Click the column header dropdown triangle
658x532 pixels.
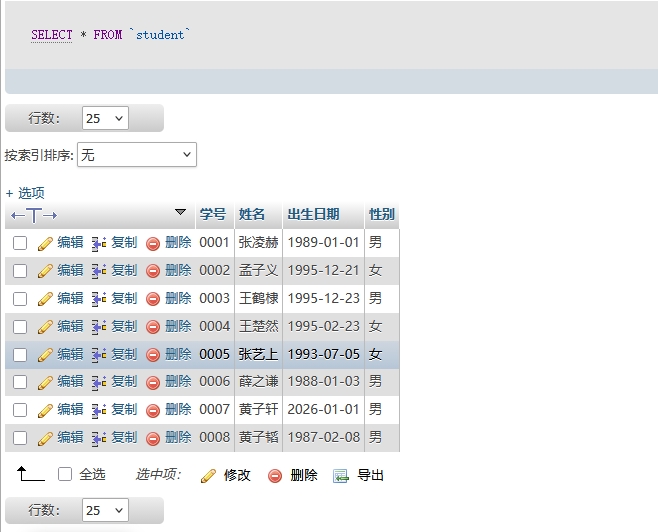(x=180, y=212)
